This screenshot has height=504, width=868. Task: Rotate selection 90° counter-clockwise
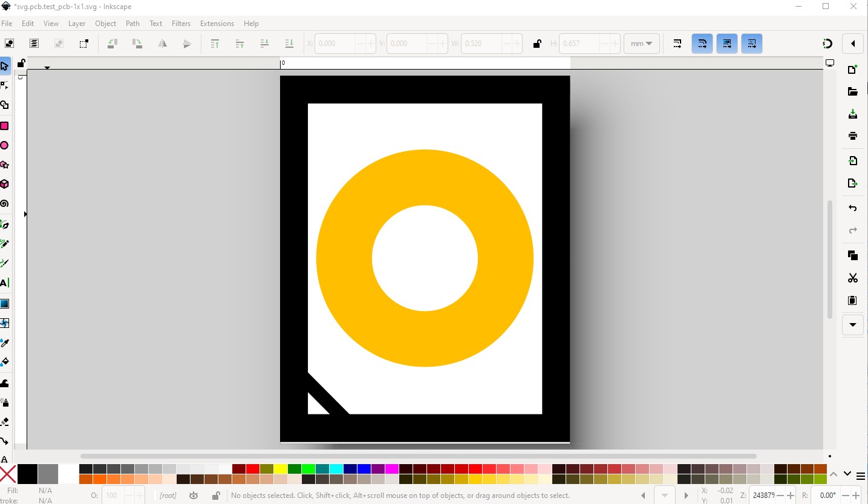[113, 44]
